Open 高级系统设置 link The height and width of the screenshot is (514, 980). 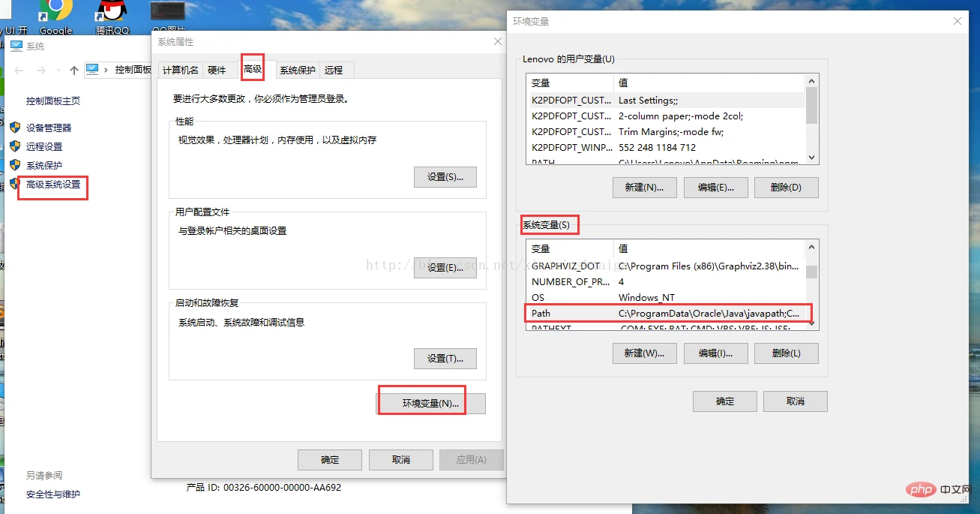[53, 184]
